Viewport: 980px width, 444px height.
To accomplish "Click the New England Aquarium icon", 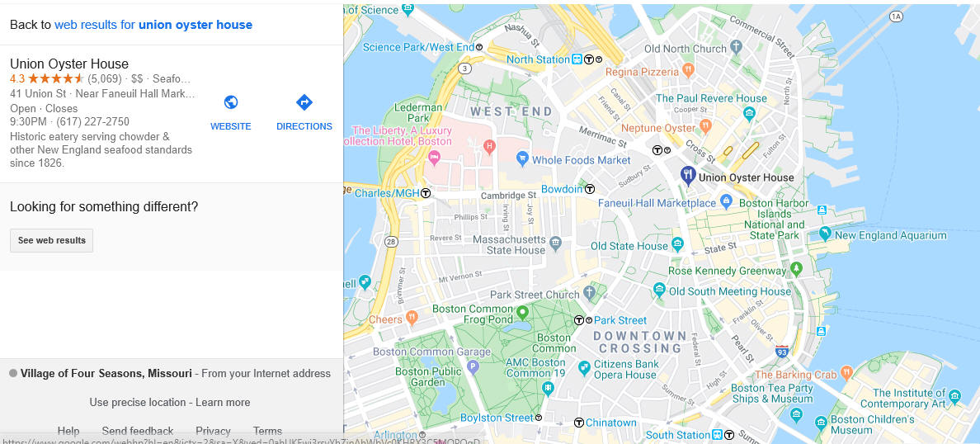I will (x=825, y=234).
